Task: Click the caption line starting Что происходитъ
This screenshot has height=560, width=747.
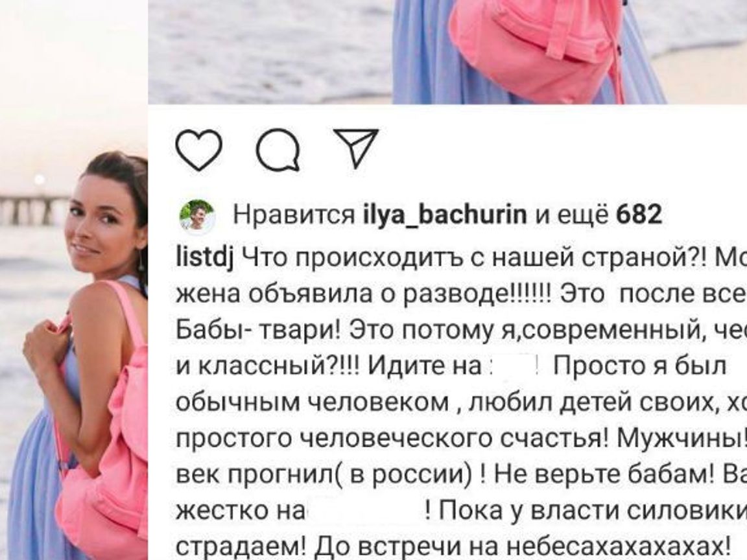Action: [x=495, y=258]
